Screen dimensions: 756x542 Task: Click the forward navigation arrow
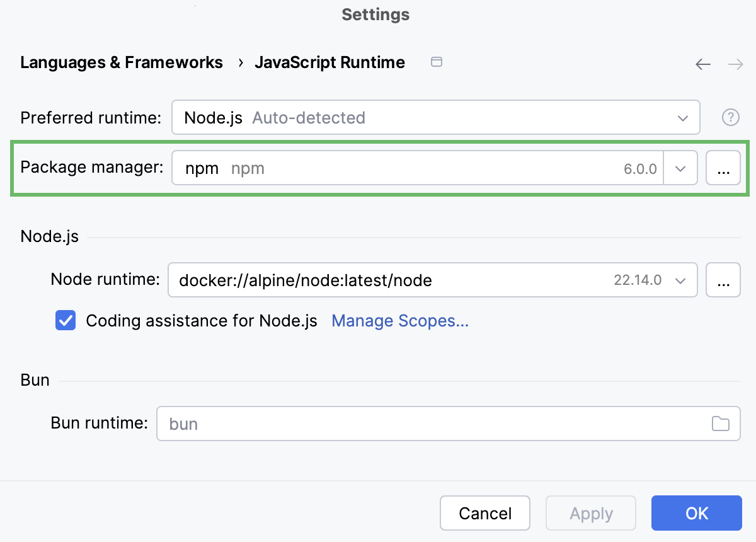coord(735,64)
